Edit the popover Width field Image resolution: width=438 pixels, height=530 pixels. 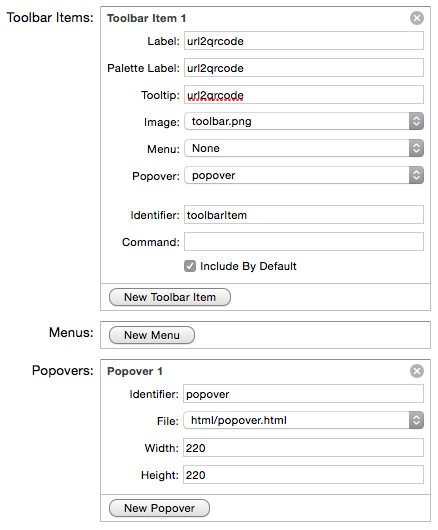[x=303, y=448]
